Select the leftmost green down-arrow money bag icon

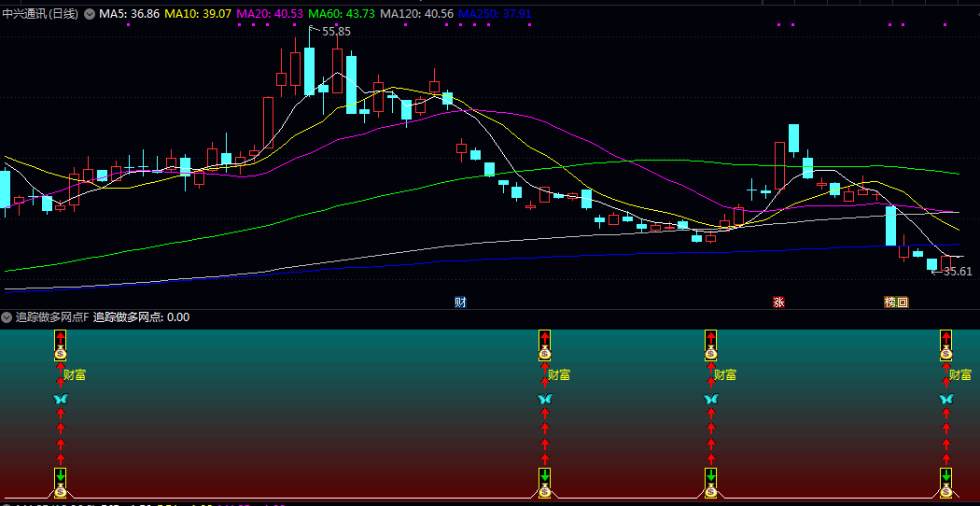61,481
